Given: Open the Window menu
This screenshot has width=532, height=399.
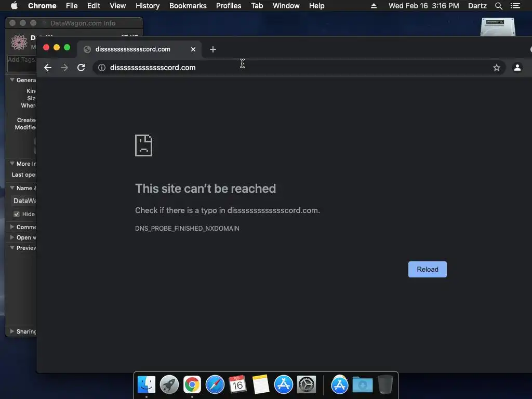Looking at the screenshot, I should (286, 6).
